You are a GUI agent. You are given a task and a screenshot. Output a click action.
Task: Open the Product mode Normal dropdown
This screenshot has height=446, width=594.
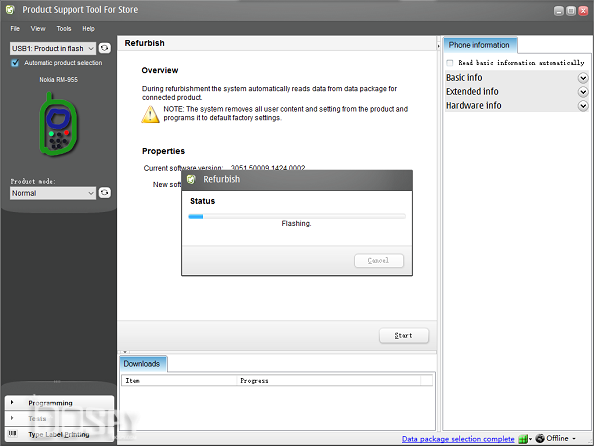click(53, 193)
